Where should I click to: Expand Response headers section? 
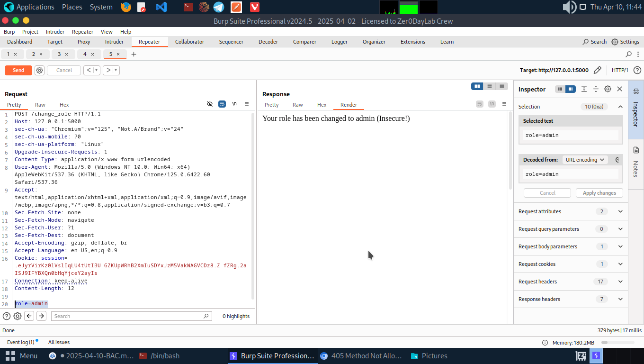[620, 299]
